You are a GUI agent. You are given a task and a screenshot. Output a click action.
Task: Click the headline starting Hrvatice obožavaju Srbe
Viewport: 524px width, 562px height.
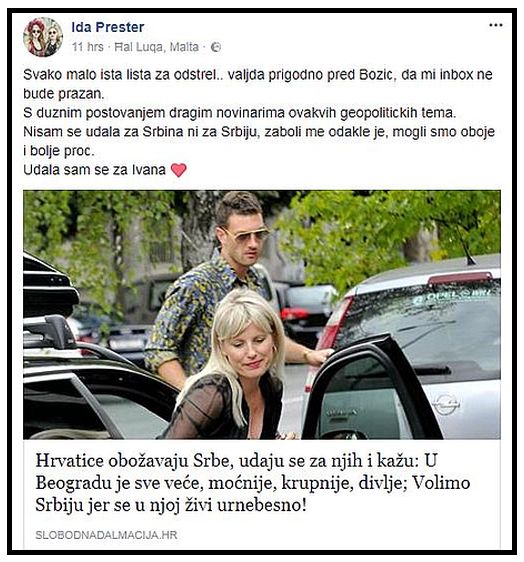click(253, 483)
